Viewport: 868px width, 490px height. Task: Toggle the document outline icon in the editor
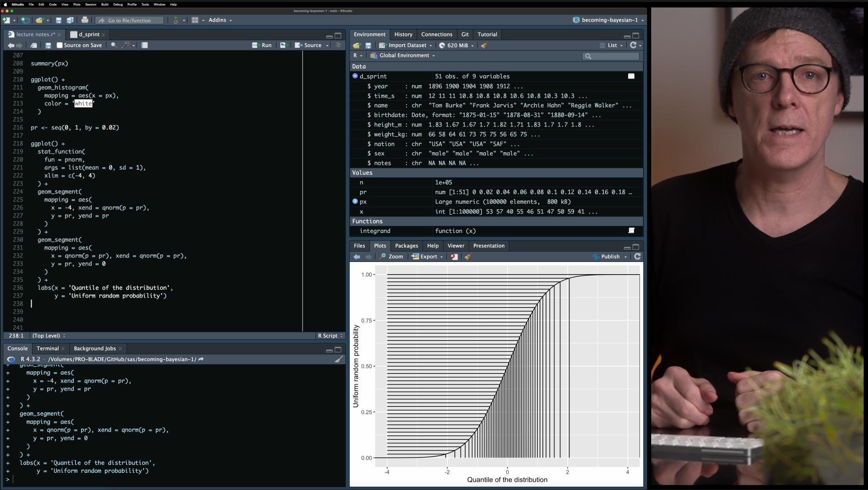coord(338,45)
